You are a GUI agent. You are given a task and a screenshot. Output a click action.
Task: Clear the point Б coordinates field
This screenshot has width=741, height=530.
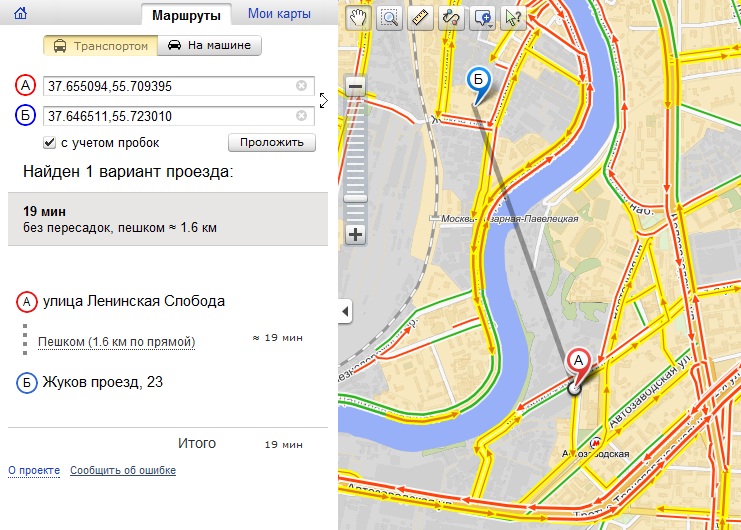click(301, 116)
